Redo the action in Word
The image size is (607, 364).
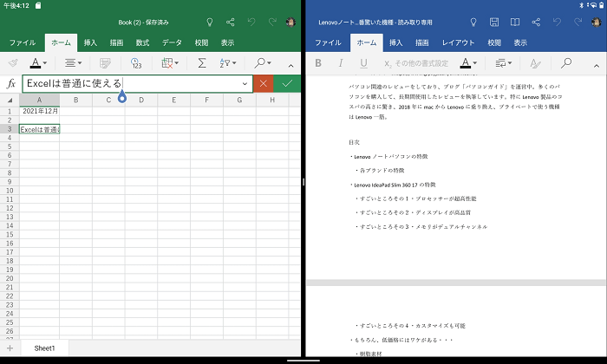(578, 22)
